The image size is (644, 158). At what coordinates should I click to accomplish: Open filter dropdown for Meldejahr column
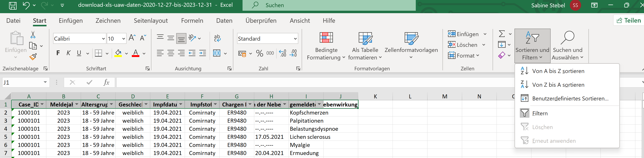[77, 104]
